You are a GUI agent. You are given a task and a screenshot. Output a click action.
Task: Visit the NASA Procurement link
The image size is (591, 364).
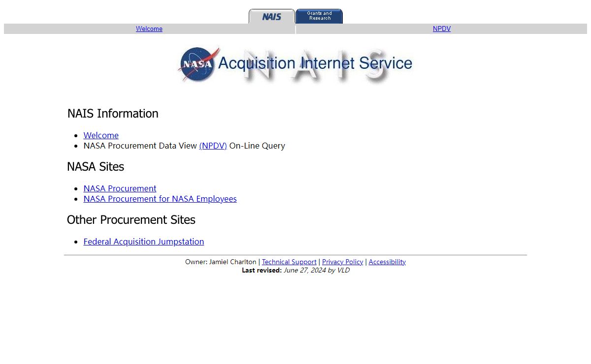120,188
